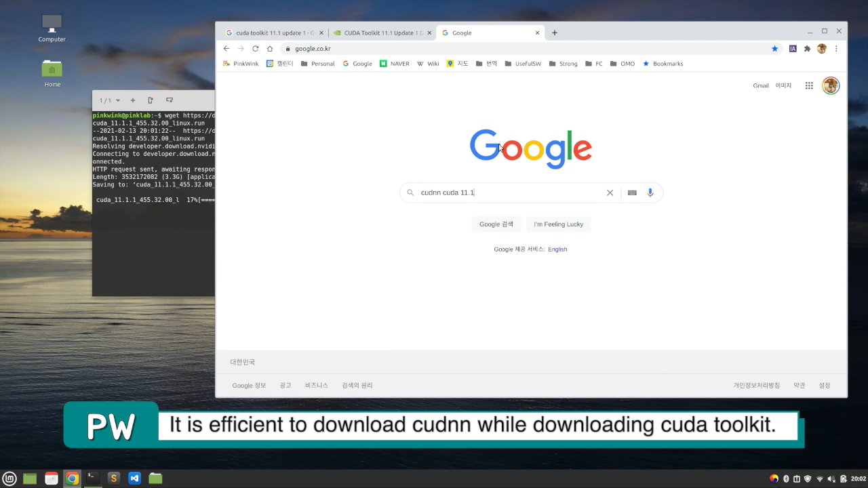Start voice search with microphone
Screen dimensions: 868x488
[x=650, y=192]
